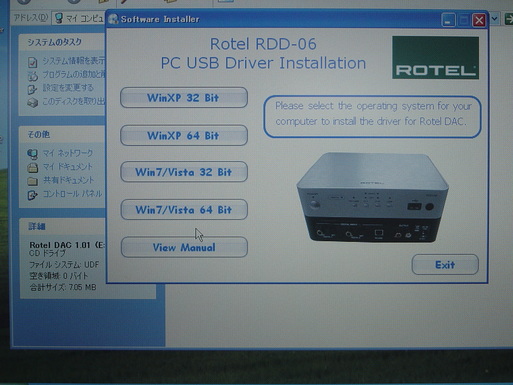Click the My Documents folder icon
513x385 pixels.
(33, 167)
